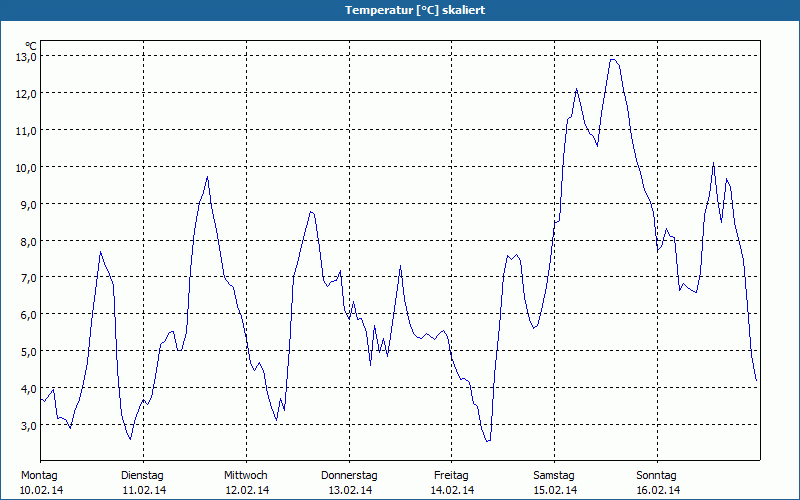Click the date 11.02.14
Image resolution: width=800 pixels, height=500 pixels.
click(x=144, y=490)
